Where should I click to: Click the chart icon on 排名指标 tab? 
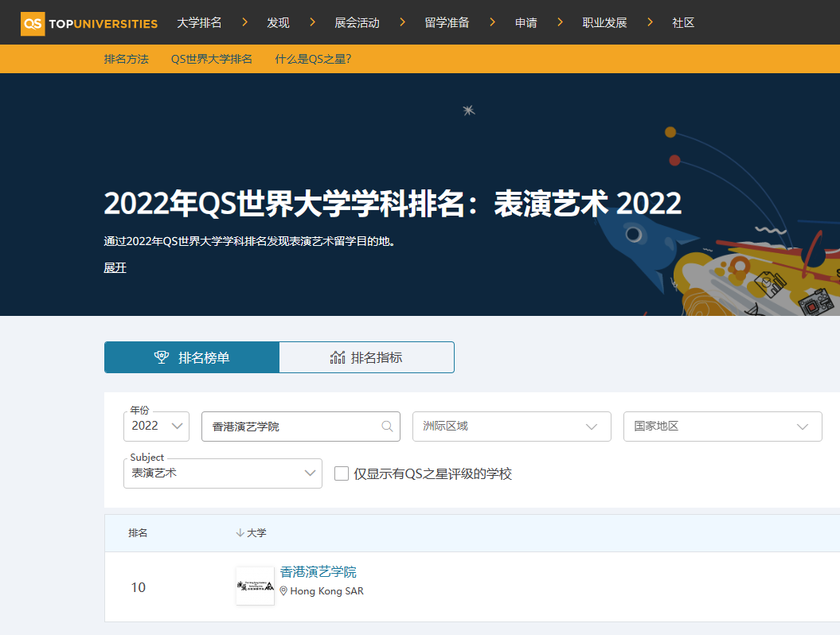tap(338, 357)
